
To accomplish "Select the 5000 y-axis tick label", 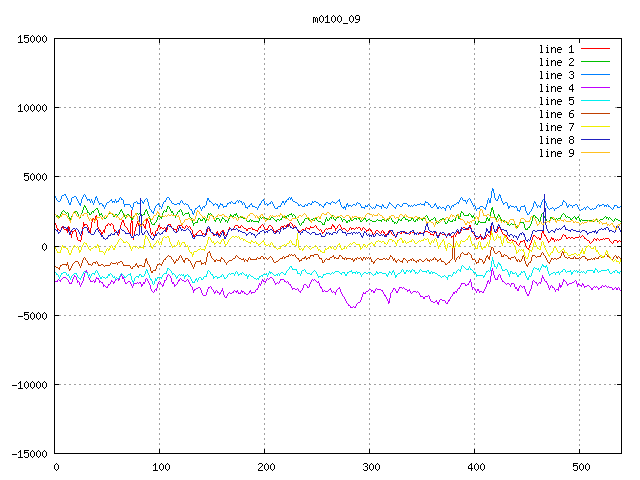I will pos(34,177).
